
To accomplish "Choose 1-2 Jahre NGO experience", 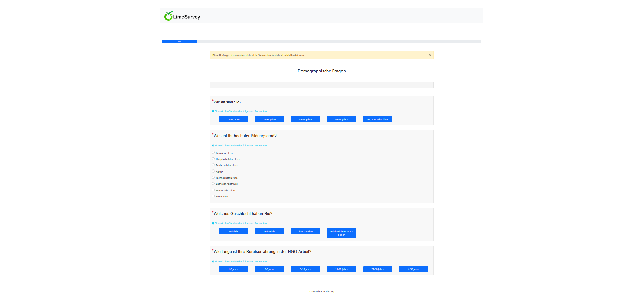I will (x=233, y=269).
